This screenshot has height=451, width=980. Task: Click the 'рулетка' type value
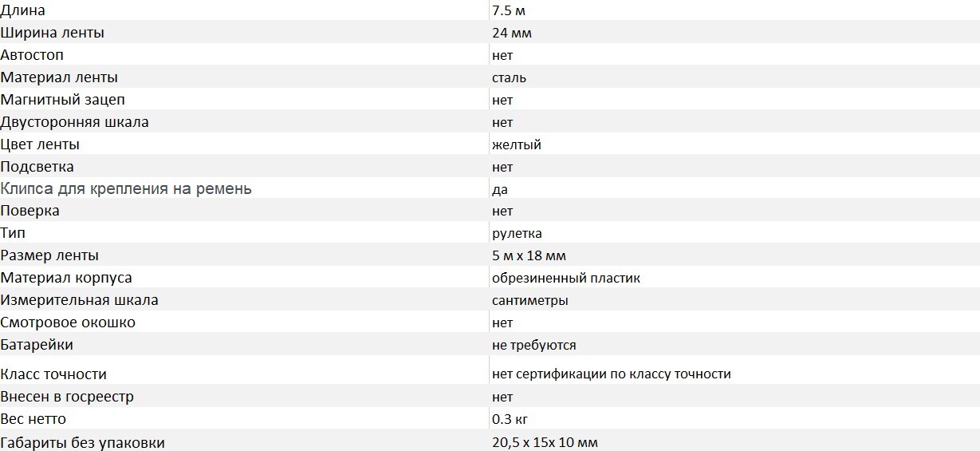[x=517, y=233]
